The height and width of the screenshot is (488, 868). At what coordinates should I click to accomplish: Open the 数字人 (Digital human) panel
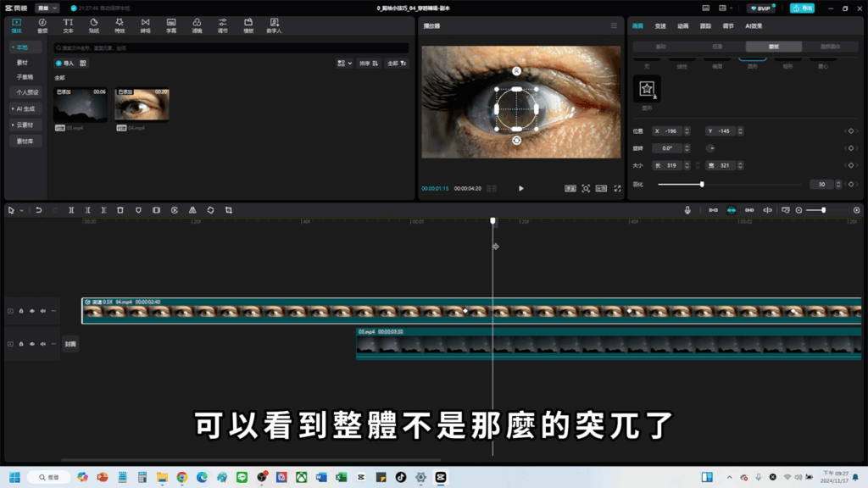tap(274, 25)
